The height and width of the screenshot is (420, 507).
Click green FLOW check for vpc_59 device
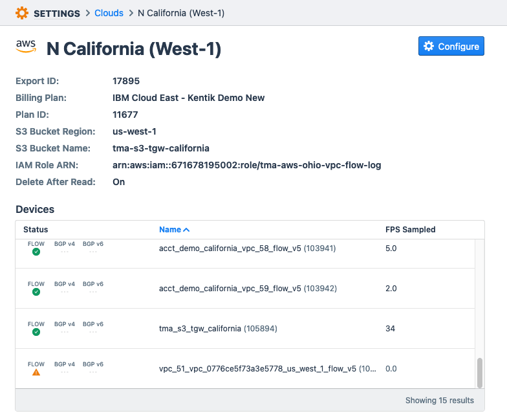pos(36,292)
